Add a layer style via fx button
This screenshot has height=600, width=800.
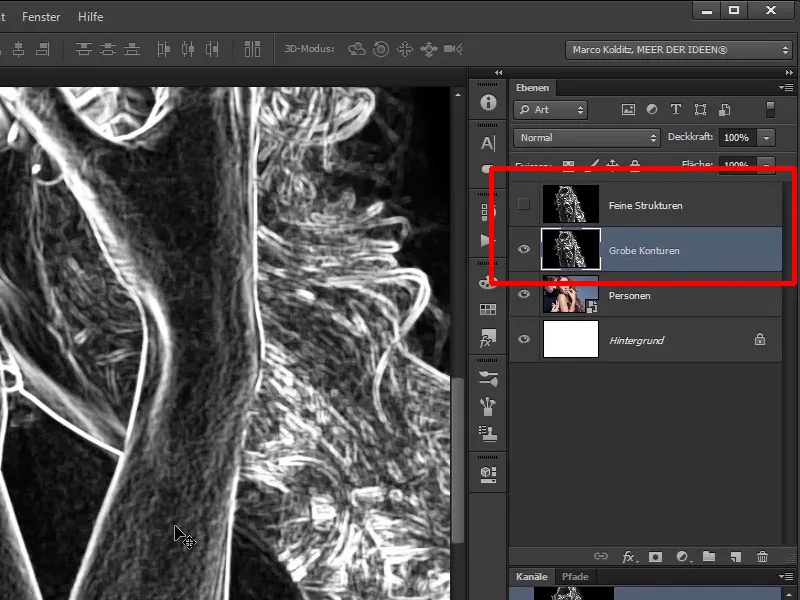pyautogui.click(x=630, y=557)
